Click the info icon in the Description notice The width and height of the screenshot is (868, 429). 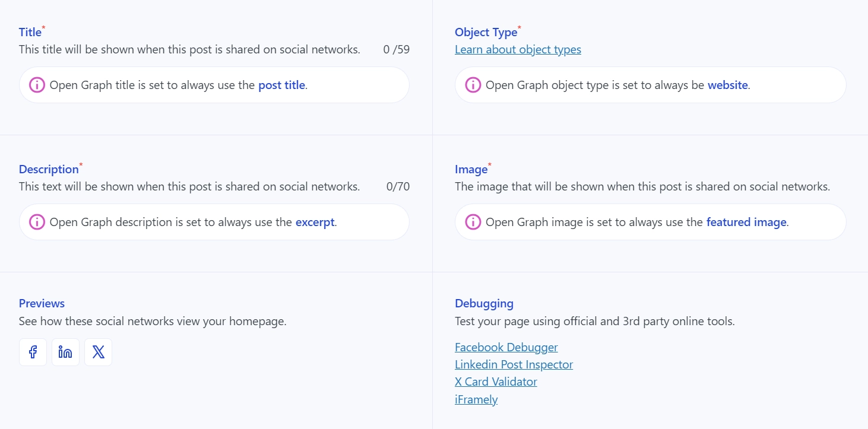point(36,221)
